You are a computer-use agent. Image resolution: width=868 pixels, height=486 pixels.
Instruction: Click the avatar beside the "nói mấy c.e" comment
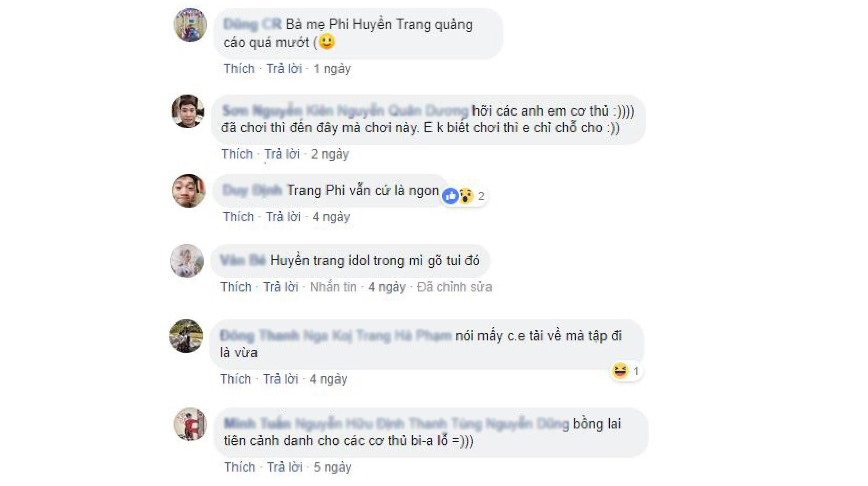click(186, 336)
